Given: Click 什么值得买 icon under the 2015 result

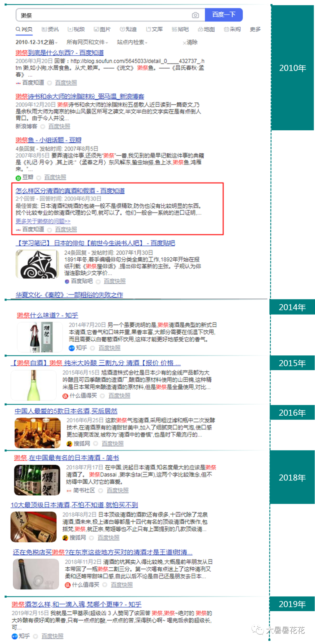Looking at the screenshot, I should (x=65, y=396).
